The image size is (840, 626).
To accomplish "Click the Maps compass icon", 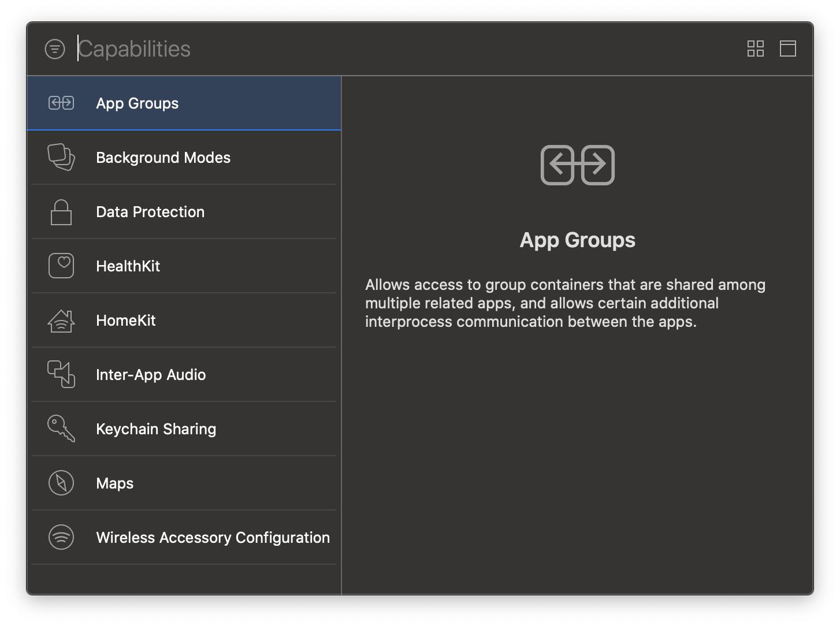I will click(61, 483).
